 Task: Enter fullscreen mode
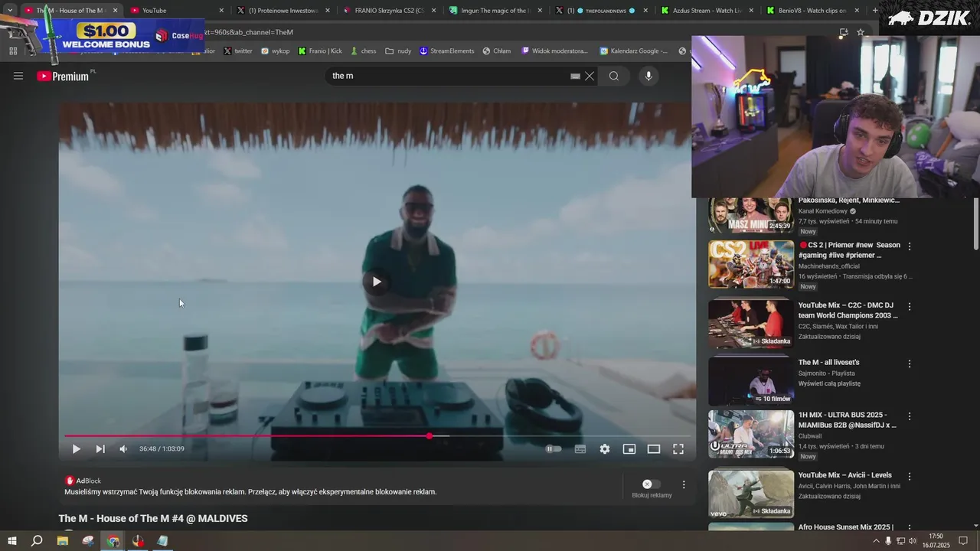678,449
